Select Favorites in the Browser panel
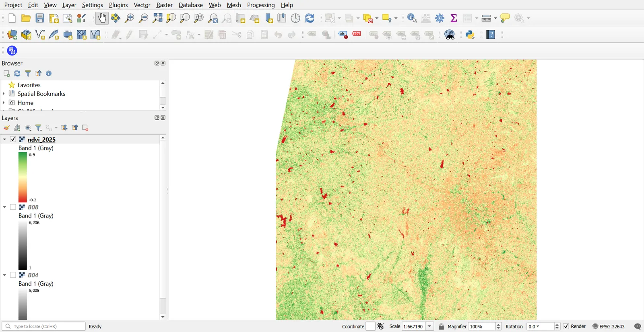 29,85
